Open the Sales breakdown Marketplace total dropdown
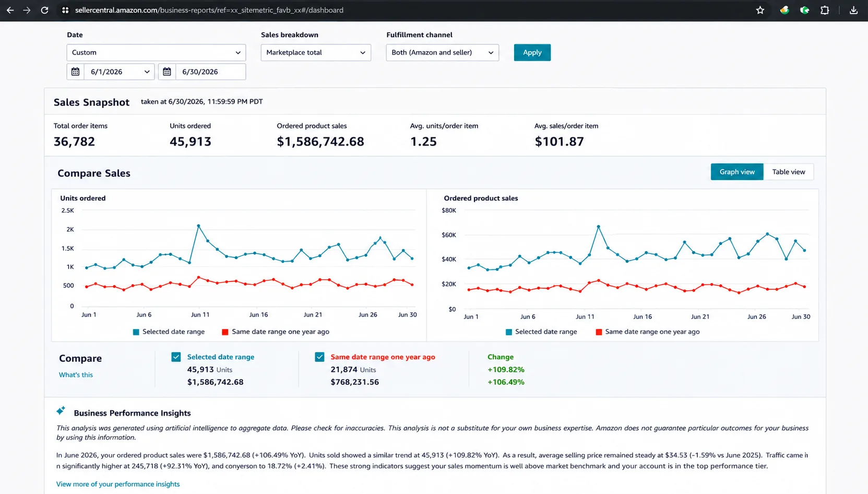Image resolution: width=868 pixels, height=494 pixels. 316,52
